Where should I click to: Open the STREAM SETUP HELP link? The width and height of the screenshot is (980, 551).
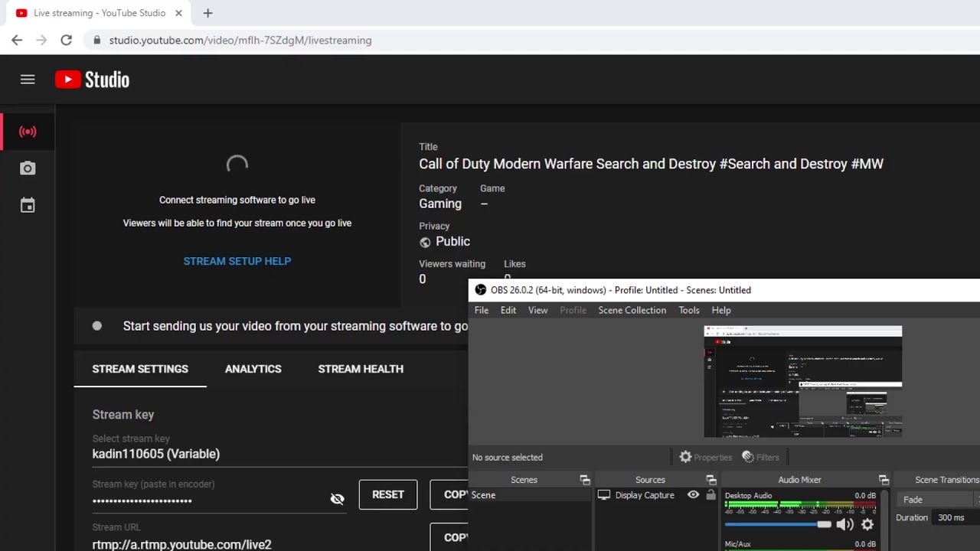click(237, 261)
